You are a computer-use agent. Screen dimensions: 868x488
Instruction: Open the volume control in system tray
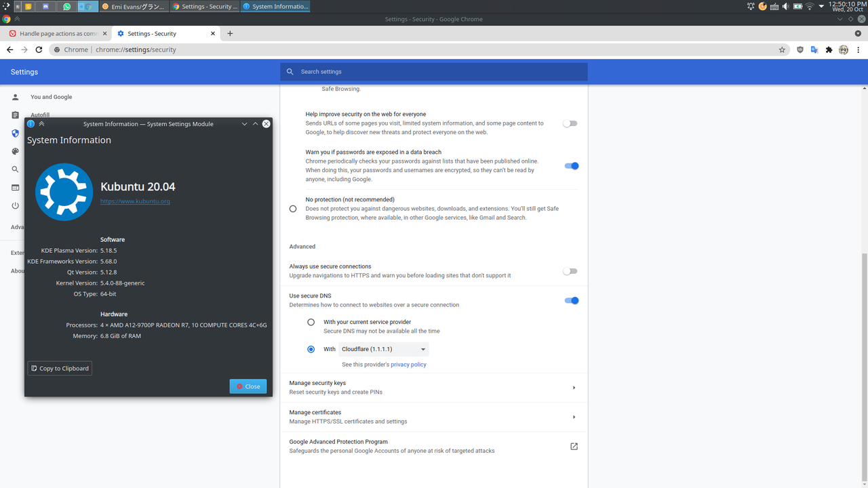785,6
